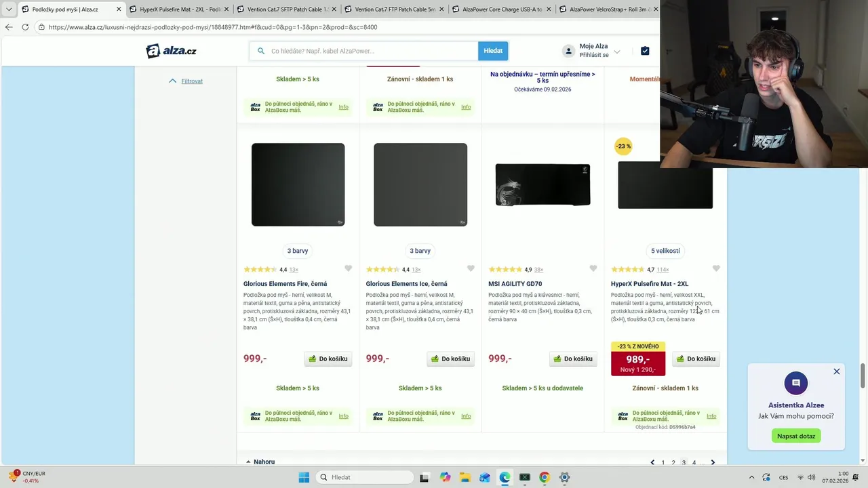
Task: Open the HyperX Pulsefire Mat - 2XL title
Action: tap(650, 284)
